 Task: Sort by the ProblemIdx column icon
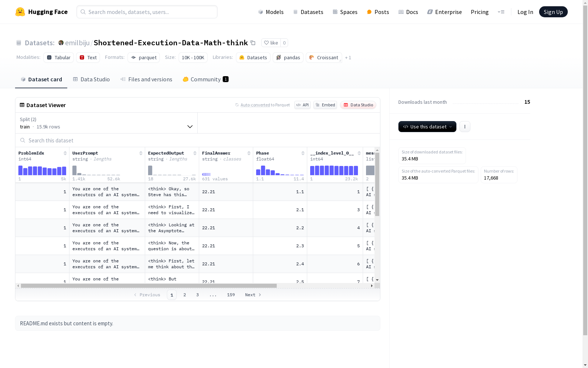(65, 153)
